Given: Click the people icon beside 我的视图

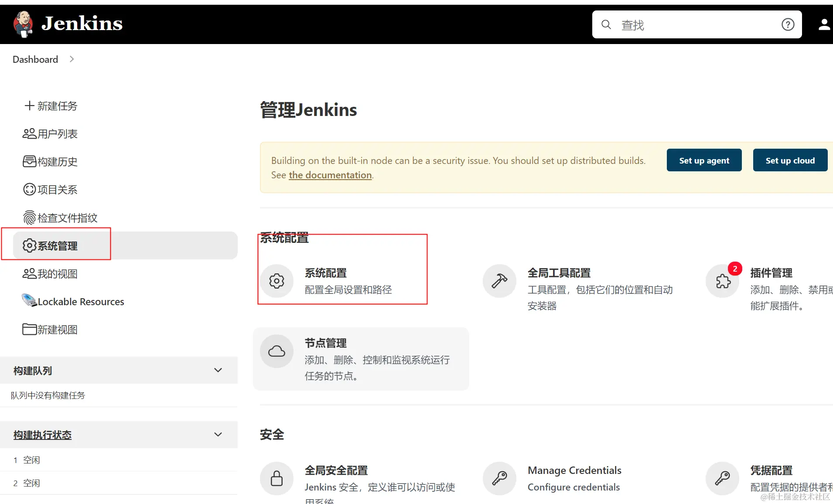Looking at the screenshot, I should (x=29, y=273).
